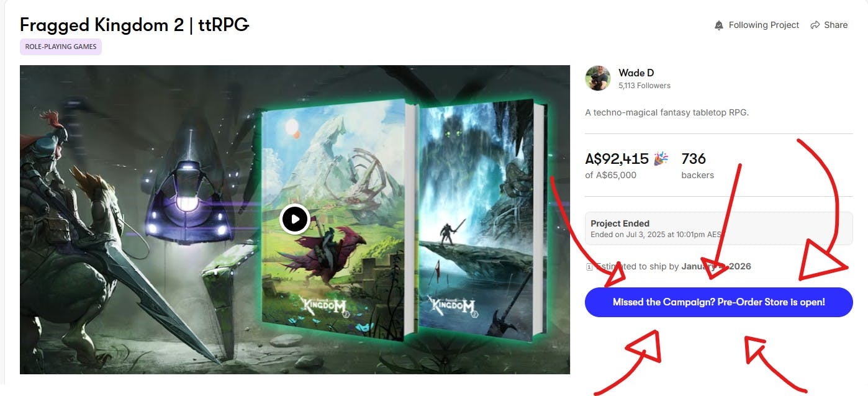868x396 pixels.
Task: Click the 736 backers count
Action: coord(697,166)
